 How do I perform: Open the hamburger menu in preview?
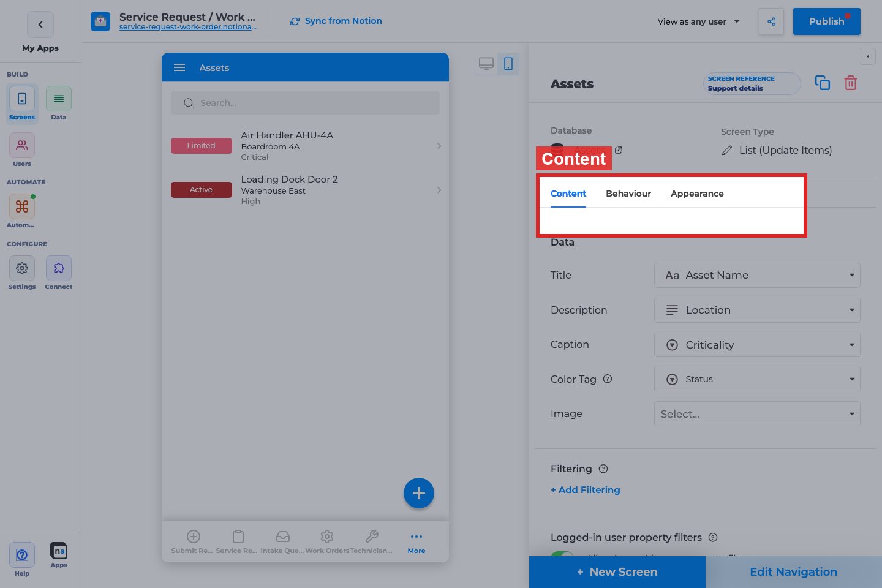pyautogui.click(x=179, y=67)
